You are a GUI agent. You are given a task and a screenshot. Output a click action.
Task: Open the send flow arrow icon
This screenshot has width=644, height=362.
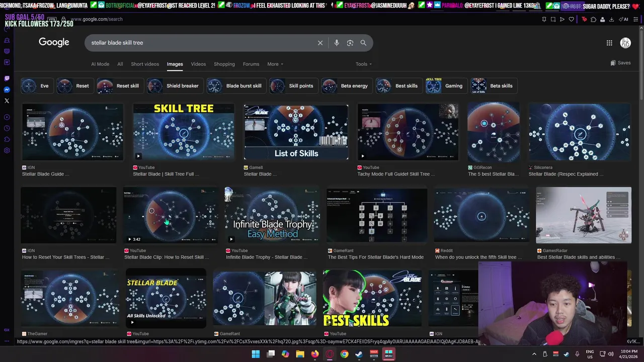(562, 19)
